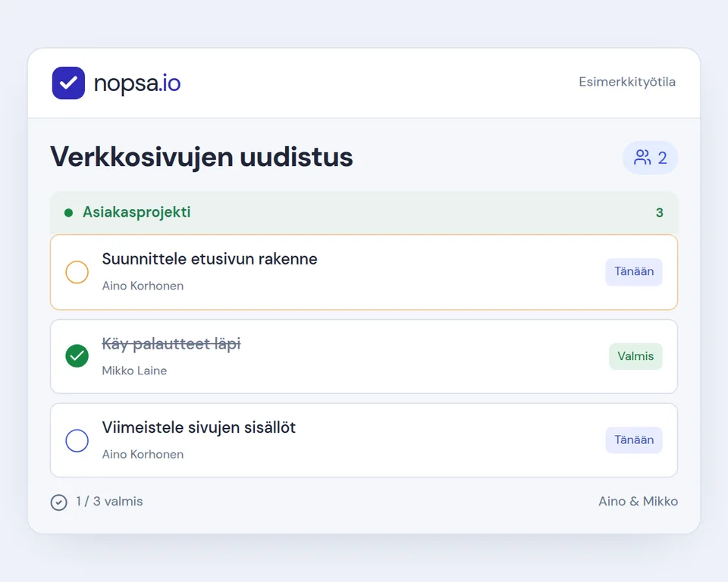The width and height of the screenshot is (728, 582).
Task: Click the Verkkosivujen uudistus project title
Action: pos(202,157)
